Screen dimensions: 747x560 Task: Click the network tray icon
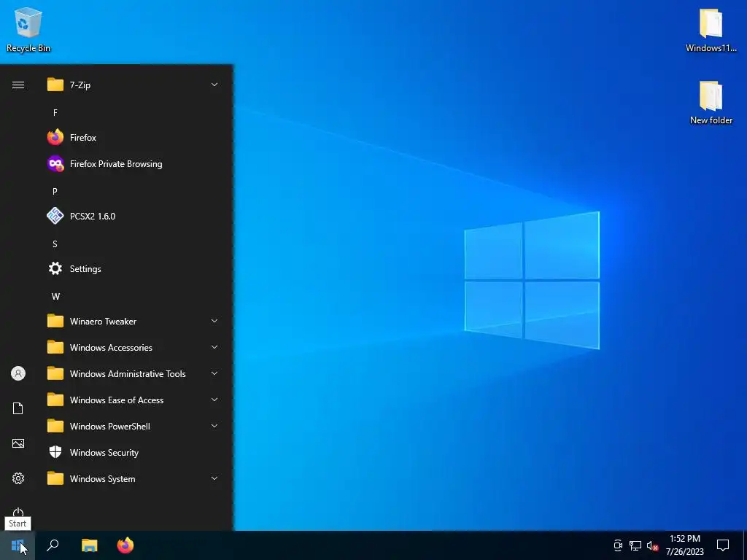tap(635, 545)
